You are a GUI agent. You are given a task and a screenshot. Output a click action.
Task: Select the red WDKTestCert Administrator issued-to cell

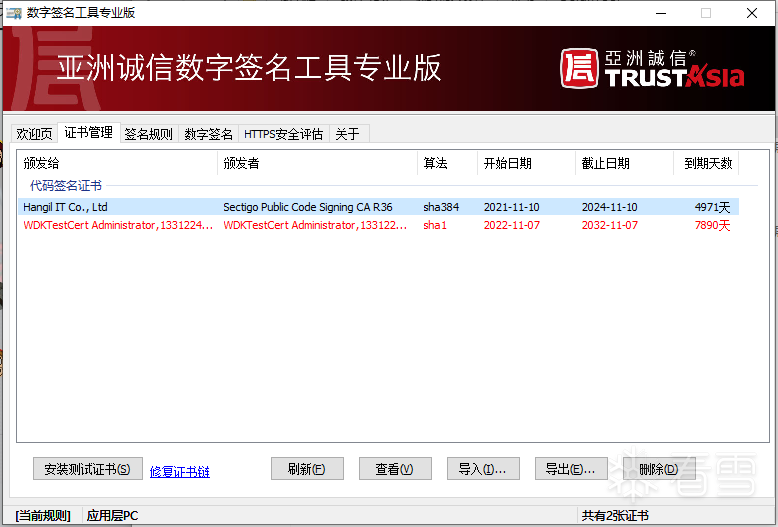[118, 225]
